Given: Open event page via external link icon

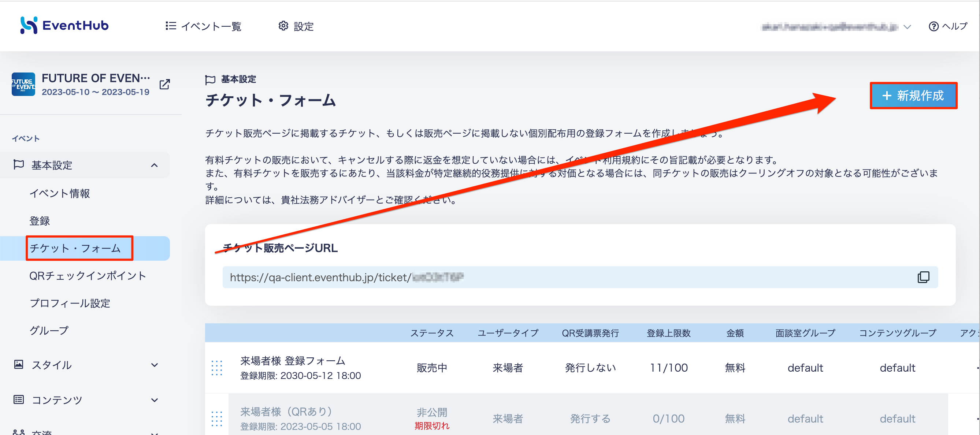Looking at the screenshot, I should point(165,84).
